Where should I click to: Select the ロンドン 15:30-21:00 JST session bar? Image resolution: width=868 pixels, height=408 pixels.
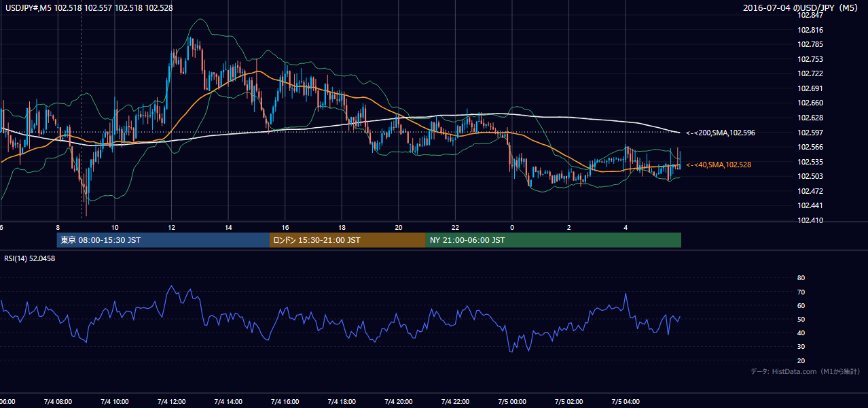click(x=347, y=240)
